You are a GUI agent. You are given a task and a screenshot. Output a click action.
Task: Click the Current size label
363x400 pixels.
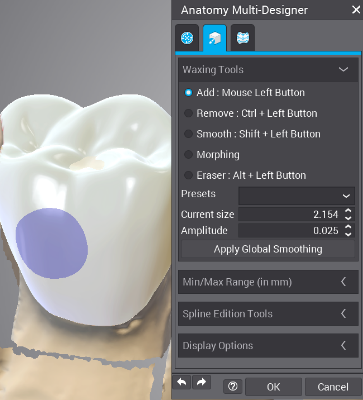[x=207, y=214]
